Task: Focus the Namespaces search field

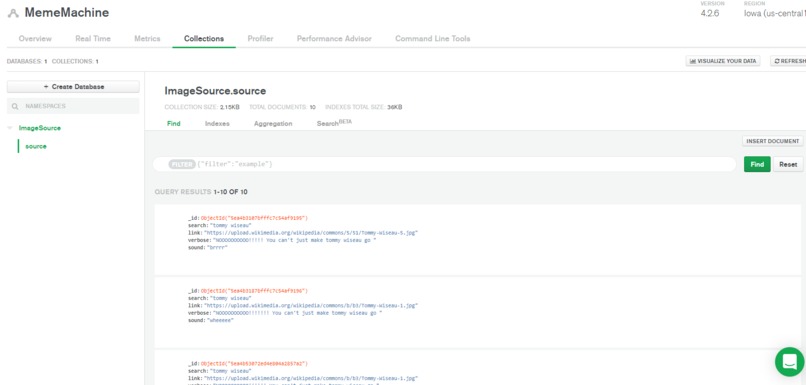Action: [x=73, y=106]
